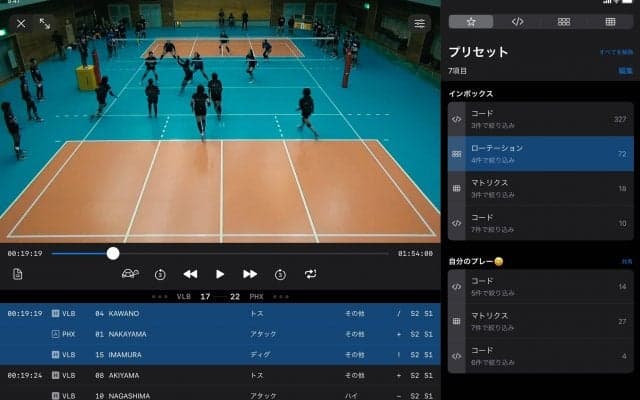The width and height of the screenshot is (640, 400).
Task: Select the マトリクス preset with count 27
Action: [x=540, y=321]
